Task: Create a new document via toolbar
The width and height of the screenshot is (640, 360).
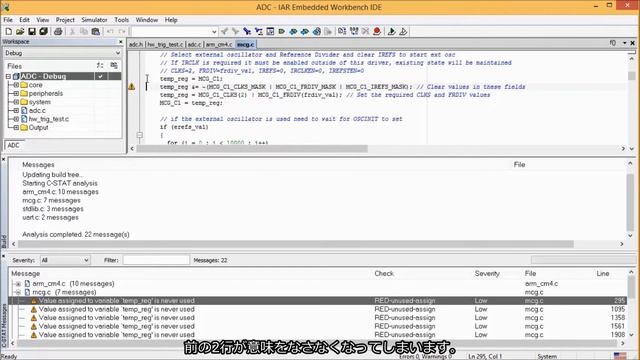Action: (x=9, y=31)
